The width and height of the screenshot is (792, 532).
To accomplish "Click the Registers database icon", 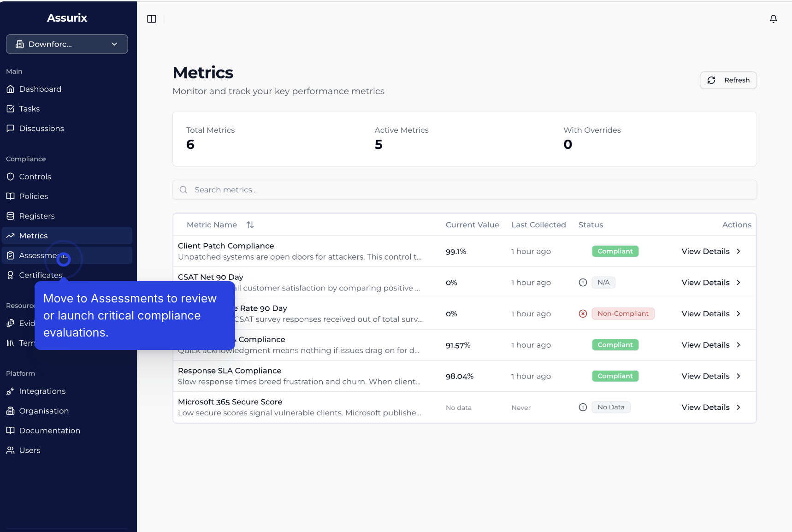I will tap(11, 216).
